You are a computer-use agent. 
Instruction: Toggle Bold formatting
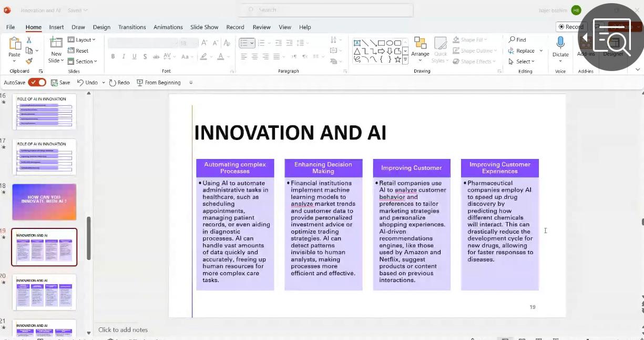pos(113,57)
